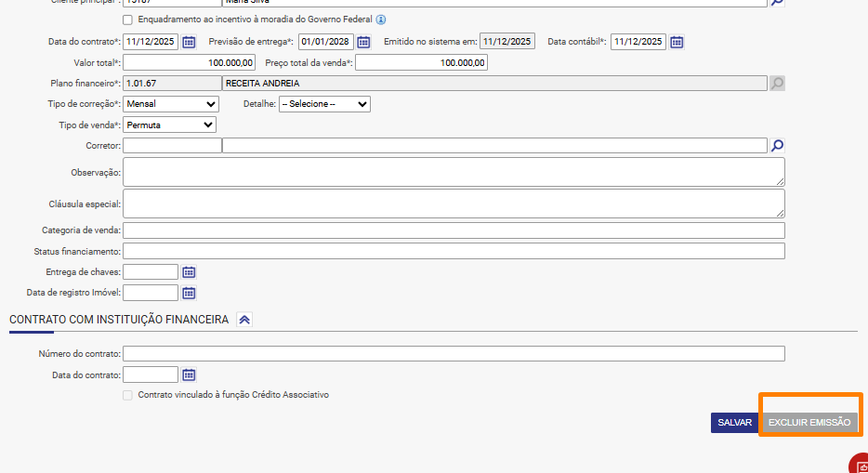Viewport: 868px width, 473px height.
Task: Open calendar picker for Previsão de entrega
Action: [363, 42]
